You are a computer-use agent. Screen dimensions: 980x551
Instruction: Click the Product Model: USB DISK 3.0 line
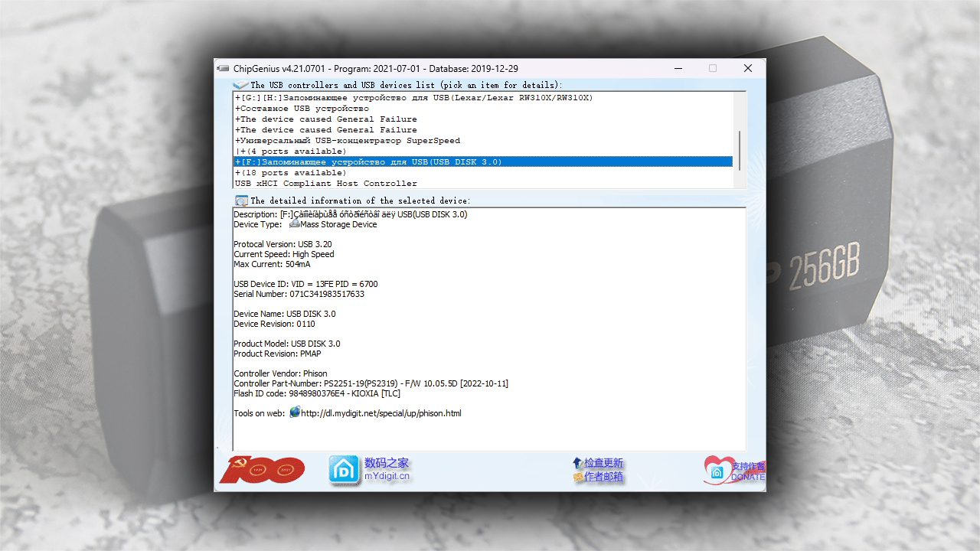pyautogui.click(x=287, y=344)
